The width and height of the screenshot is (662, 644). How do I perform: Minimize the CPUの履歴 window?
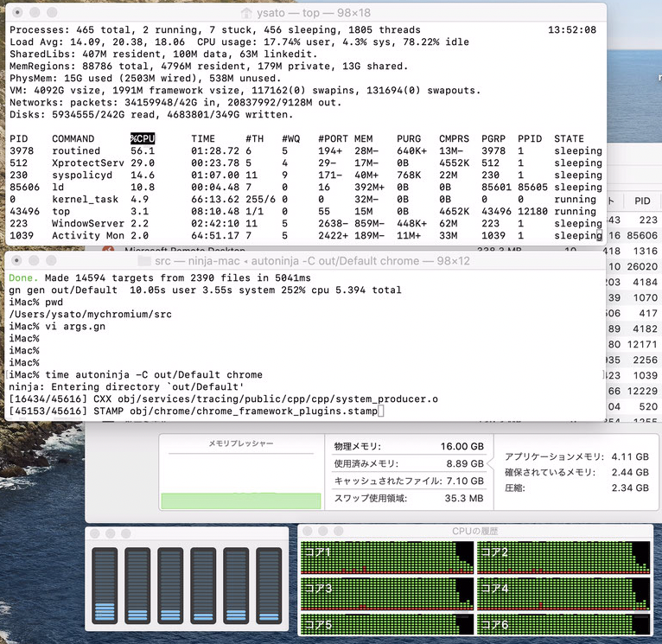click(321, 531)
